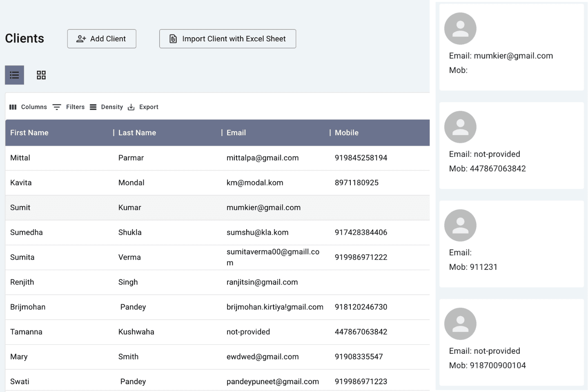Click the brijmohan.kirtiya!gmail.com email cell

[x=275, y=307]
